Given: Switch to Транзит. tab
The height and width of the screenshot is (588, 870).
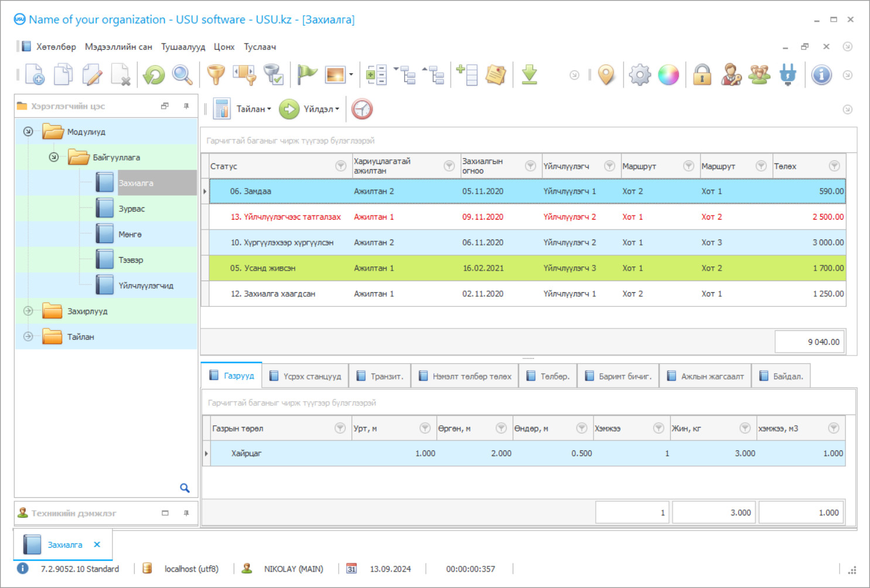Looking at the screenshot, I should (380, 376).
